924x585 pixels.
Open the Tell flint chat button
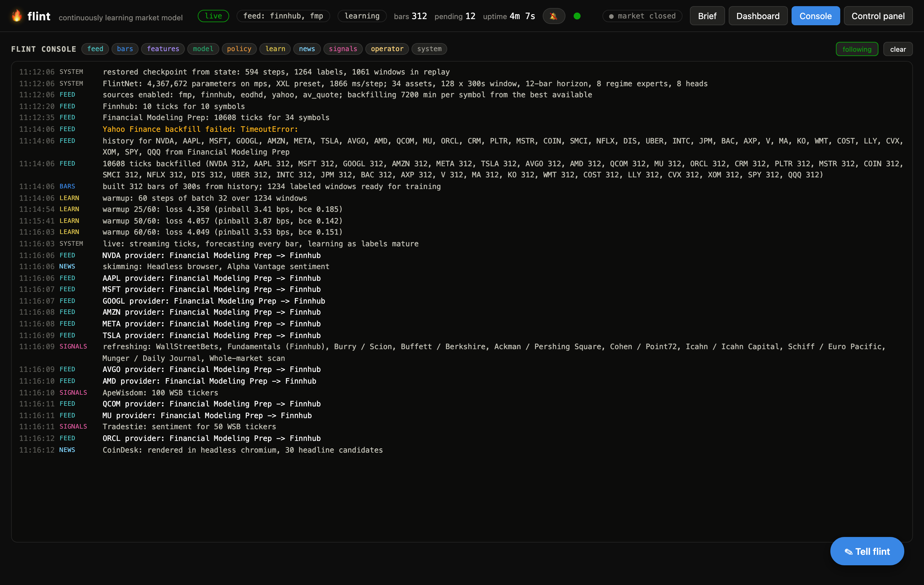click(867, 551)
